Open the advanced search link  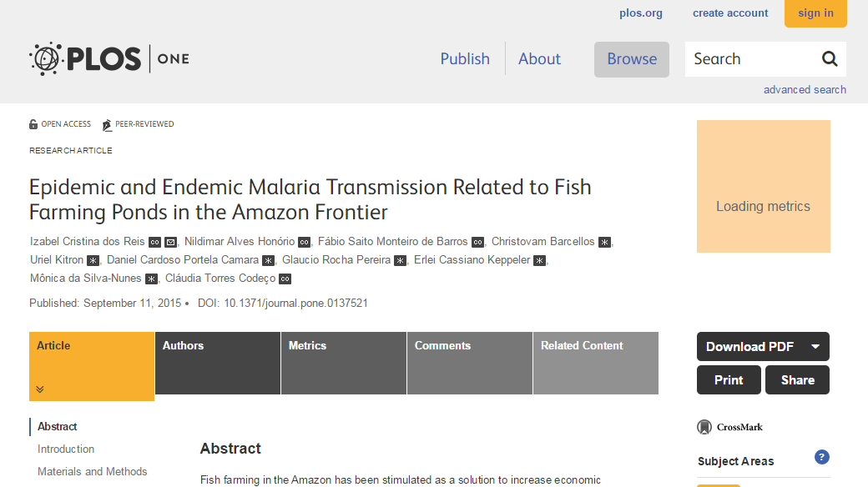tap(805, 89)
